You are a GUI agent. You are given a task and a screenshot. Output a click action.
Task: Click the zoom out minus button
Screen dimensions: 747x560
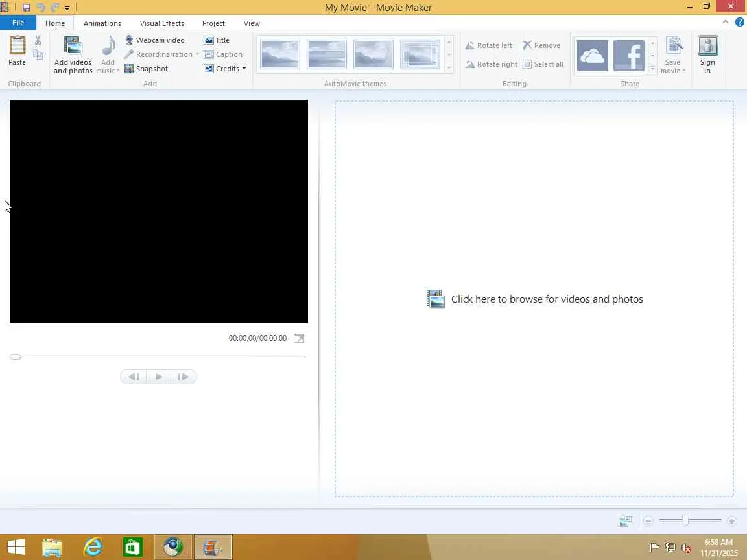(648, 521)
